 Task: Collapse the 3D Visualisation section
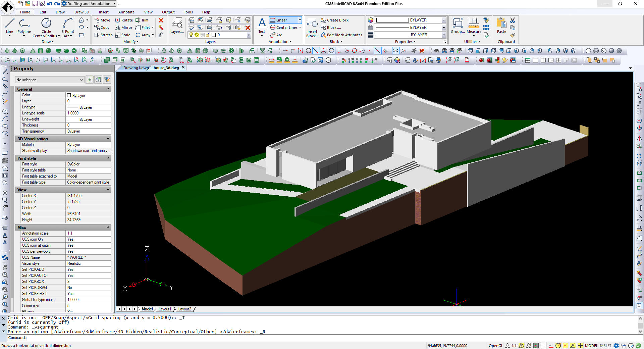(108, 139)
